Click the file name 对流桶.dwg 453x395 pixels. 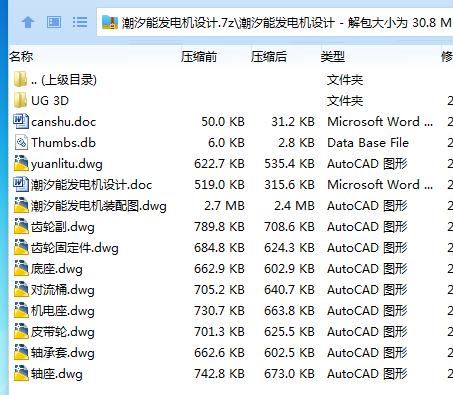63,290
